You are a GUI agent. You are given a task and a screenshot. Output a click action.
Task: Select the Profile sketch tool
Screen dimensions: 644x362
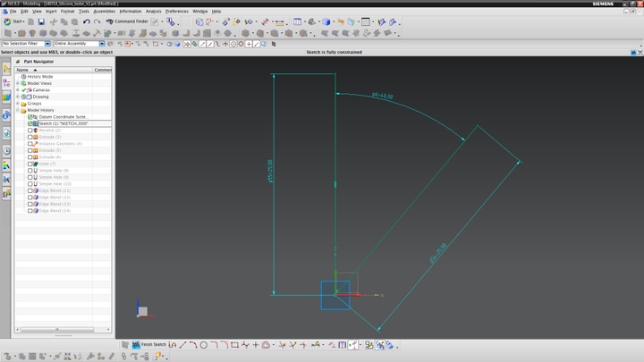[x=173, y=345]
